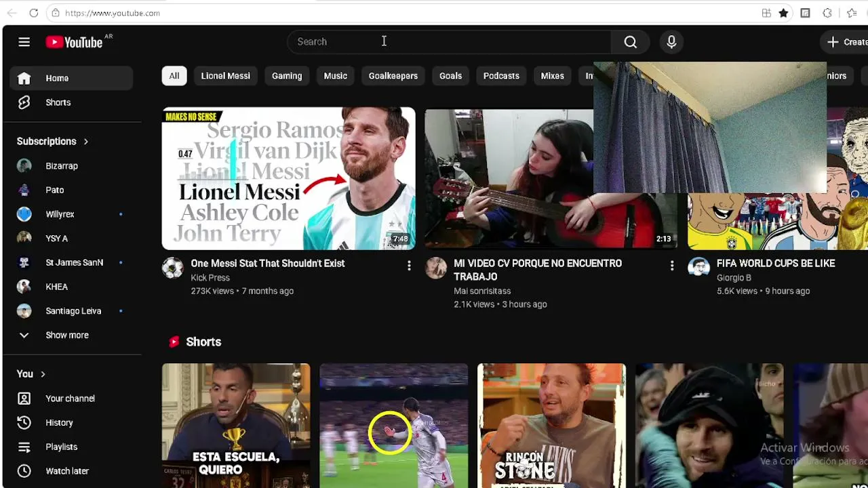Click the Shorts section heading
The width and height of the screenshot is (868, 488).
(x=203, y=342)
